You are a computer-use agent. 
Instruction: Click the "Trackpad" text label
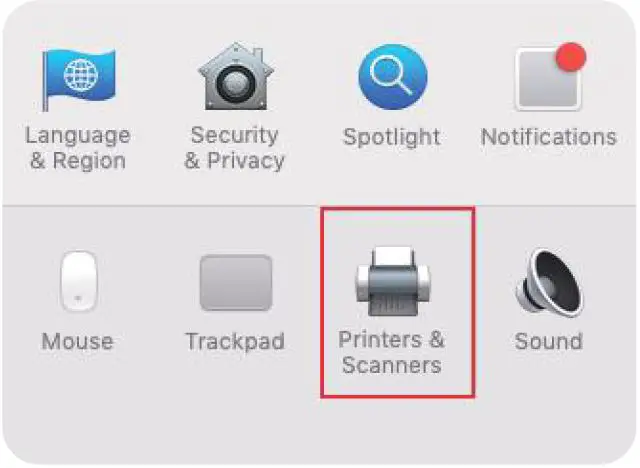235,342
